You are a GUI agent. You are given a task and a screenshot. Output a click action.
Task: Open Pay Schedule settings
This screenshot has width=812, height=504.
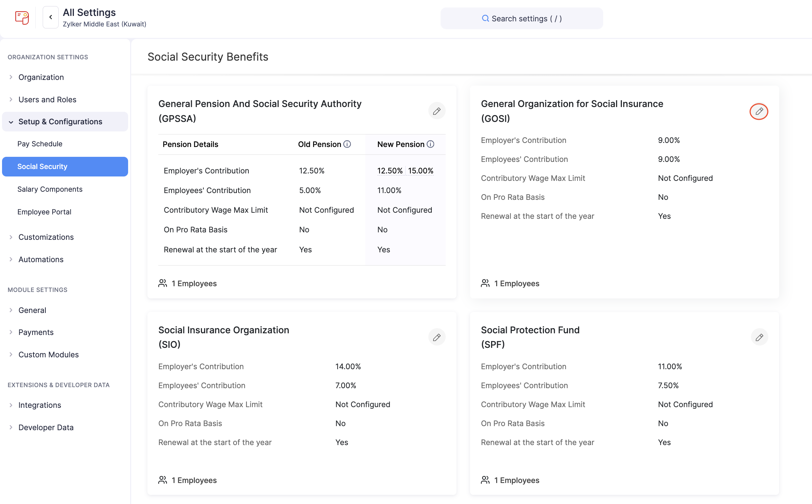pyautogui.click(x=40, y=144)
